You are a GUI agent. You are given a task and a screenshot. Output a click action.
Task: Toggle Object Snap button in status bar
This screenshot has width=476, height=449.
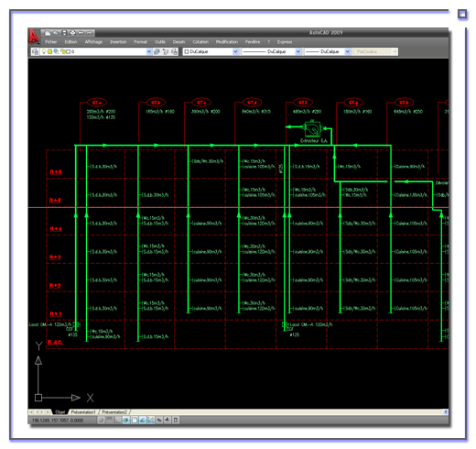pyautogui.click(x=135, y=421)
